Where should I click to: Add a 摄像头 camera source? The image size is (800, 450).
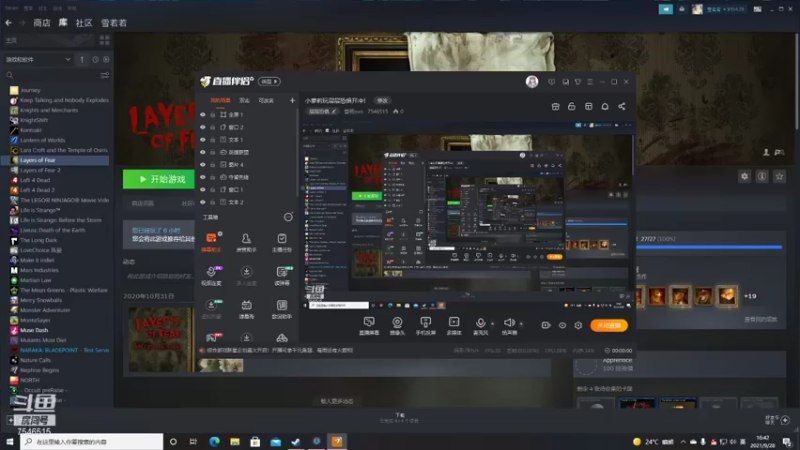tap(397, 325)
